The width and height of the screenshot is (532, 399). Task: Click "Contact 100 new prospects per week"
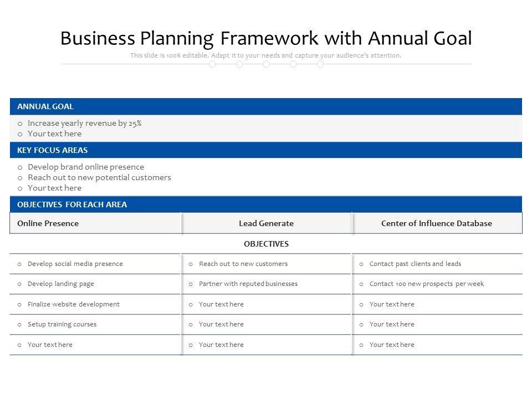(427, 284)
